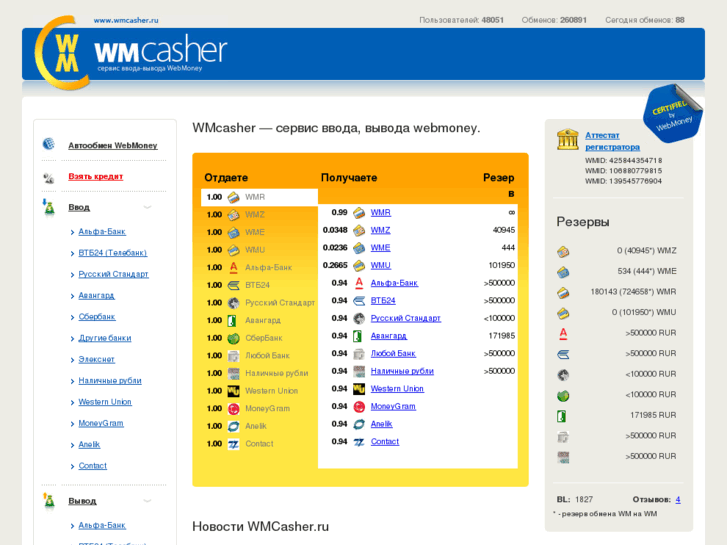Click the globe icon next to Автообмен WebMoney
The width and height of the screenshot is (727, 545).
49,144
